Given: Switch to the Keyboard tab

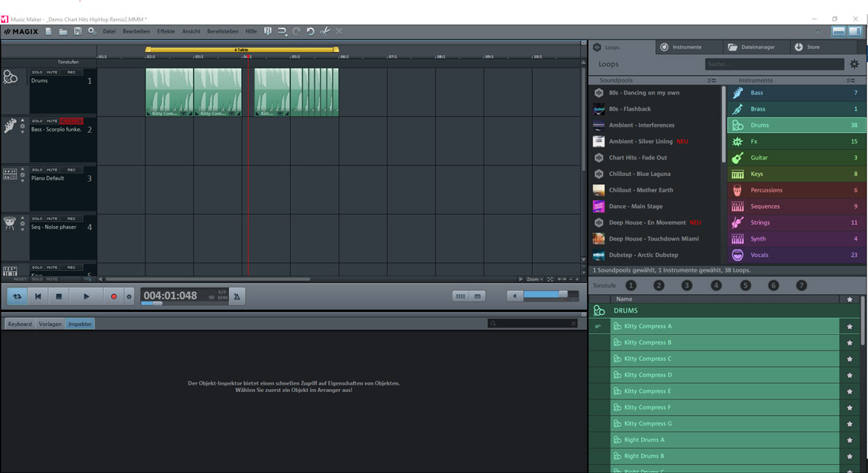Looking at the screenshot, I should pos(20,324).
